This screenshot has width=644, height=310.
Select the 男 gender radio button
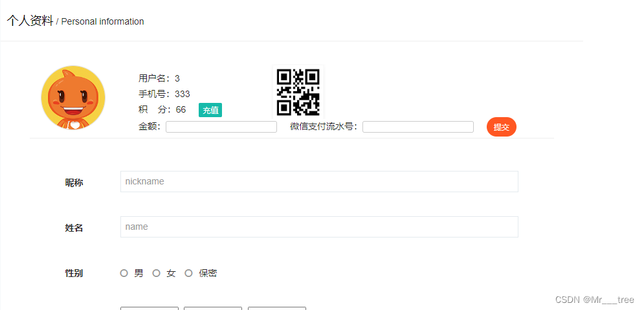point(124,273)
